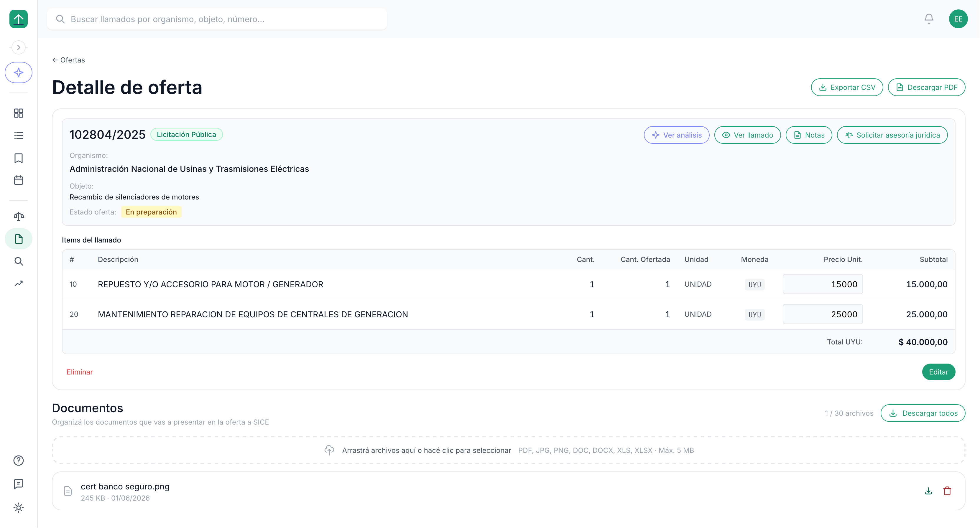Click the 15.000,00 subtotal value
980x528 pixels.
pyautogui.click(x=927, y=284)
